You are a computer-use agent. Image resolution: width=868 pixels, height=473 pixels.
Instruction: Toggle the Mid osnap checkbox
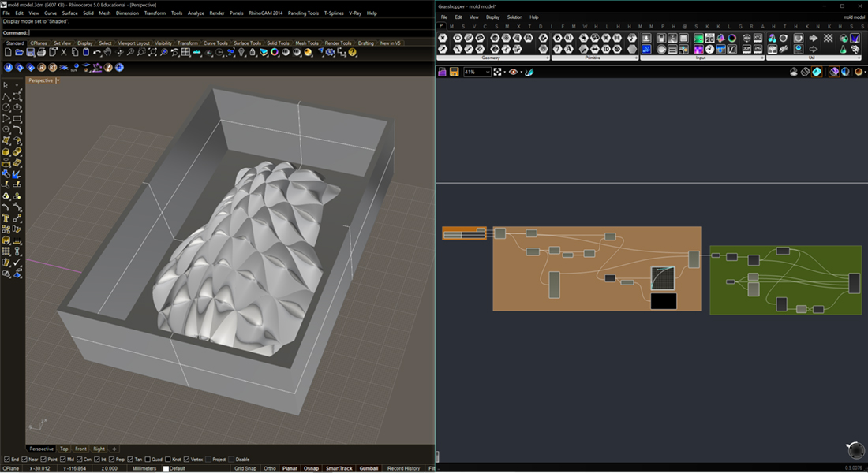[x=62, y=459]
